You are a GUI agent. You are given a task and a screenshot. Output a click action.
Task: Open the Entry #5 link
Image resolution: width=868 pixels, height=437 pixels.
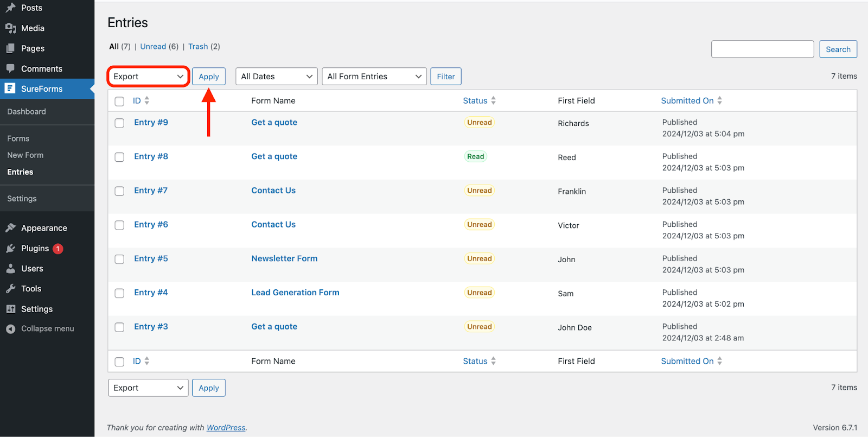click(151, 259)
